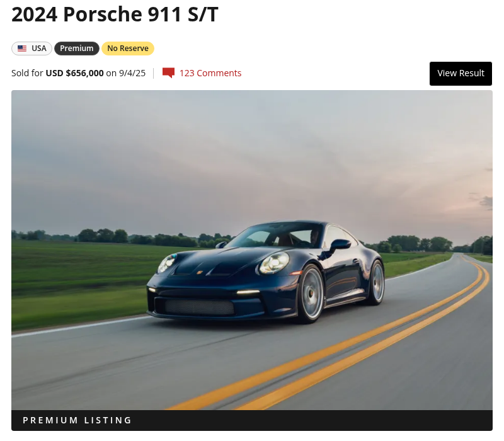Click the Premium tag badge

click(x=76, y=49)
